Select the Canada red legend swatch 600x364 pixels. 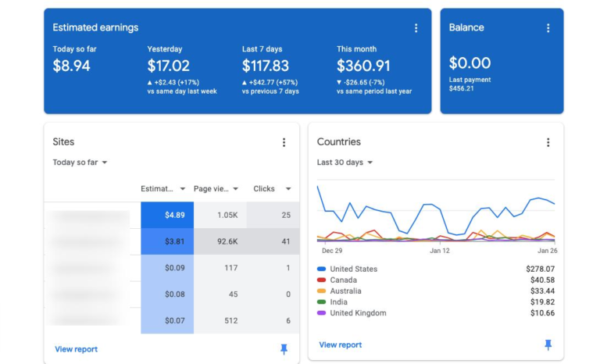pos(321,280)
